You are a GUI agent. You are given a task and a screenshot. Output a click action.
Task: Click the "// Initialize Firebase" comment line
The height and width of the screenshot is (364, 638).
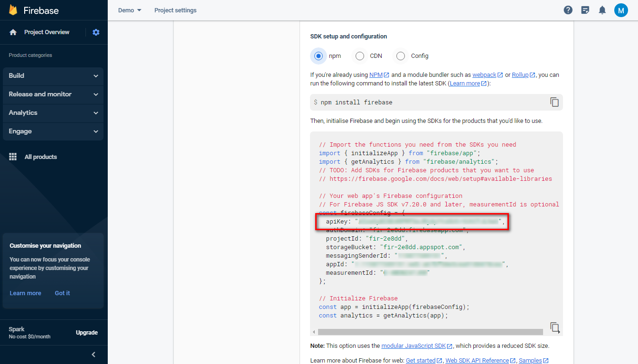tap(358, 299)
